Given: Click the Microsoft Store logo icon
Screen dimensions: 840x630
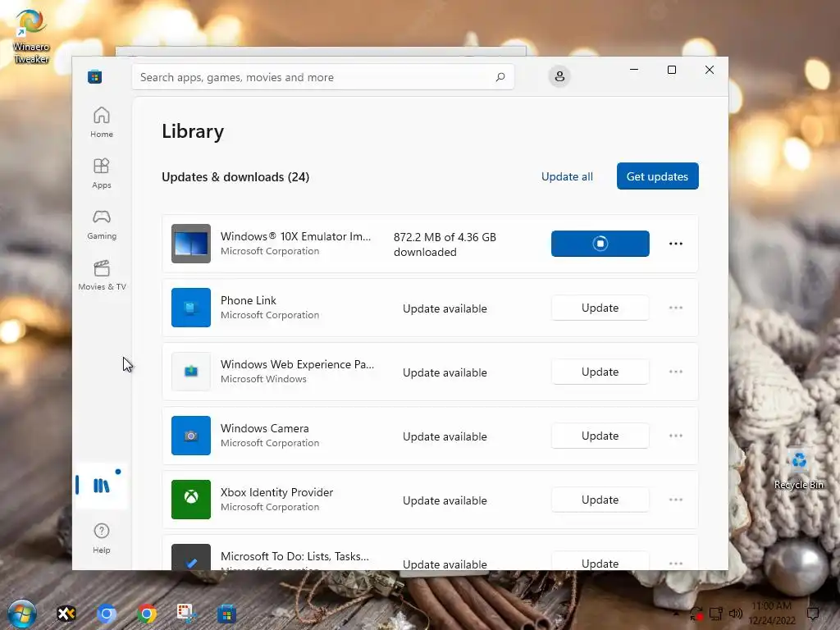Looking at the screenshot, I should [x=95, y=76].
